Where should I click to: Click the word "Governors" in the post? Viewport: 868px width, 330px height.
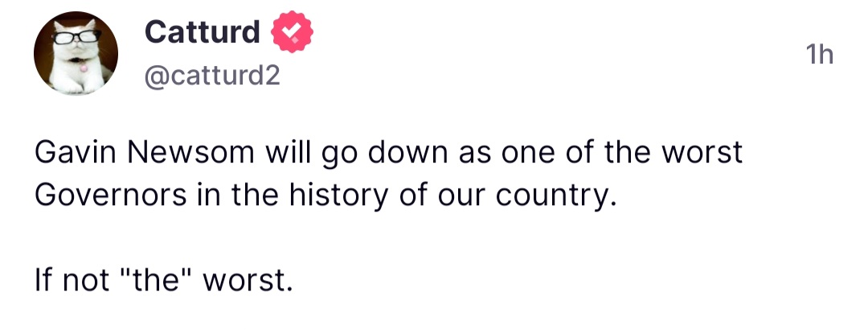click(x=111, y=196)
